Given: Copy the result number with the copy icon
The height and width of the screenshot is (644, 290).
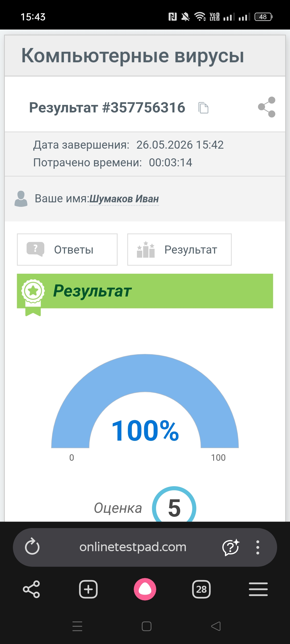Looking at the screenshot, I should click(x=203, y=108).
